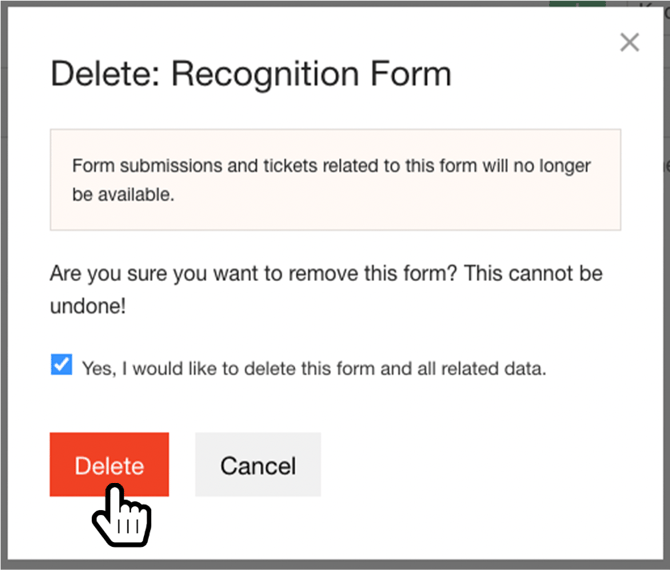Click the form submissions warning notice box

coord(335,180)
